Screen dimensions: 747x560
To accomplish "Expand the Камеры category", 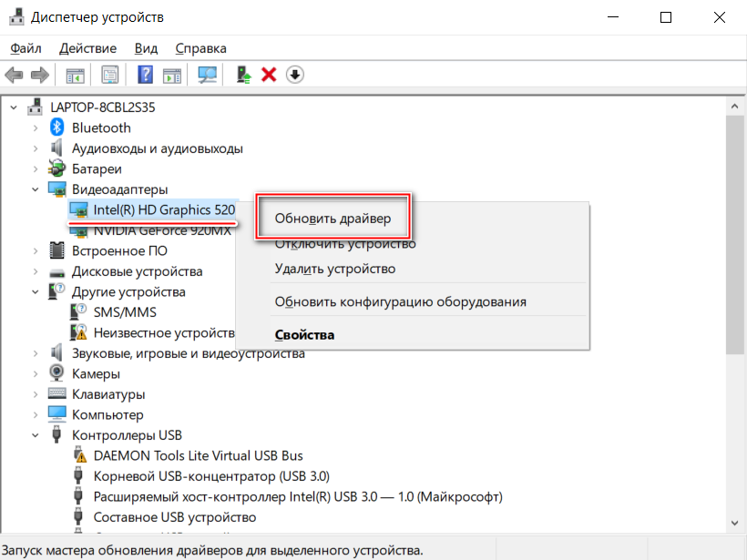I will point(36,374).
